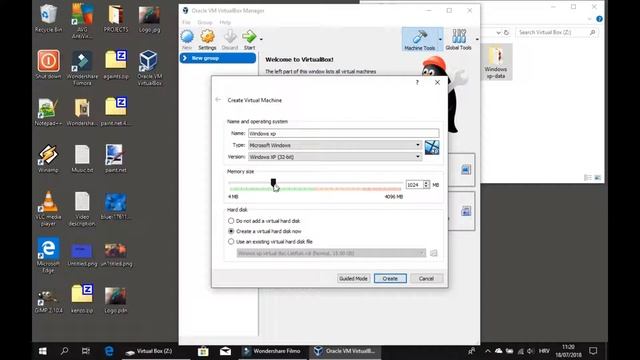
Task: Click the back arrow in Create Virtual Machine dialog
Action: [218, 100]
